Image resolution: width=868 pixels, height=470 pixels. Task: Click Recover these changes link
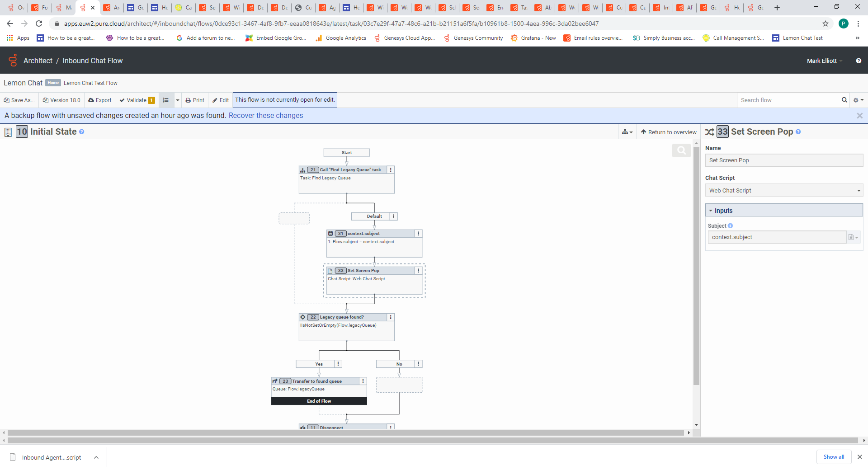click(x=266, y=116)
